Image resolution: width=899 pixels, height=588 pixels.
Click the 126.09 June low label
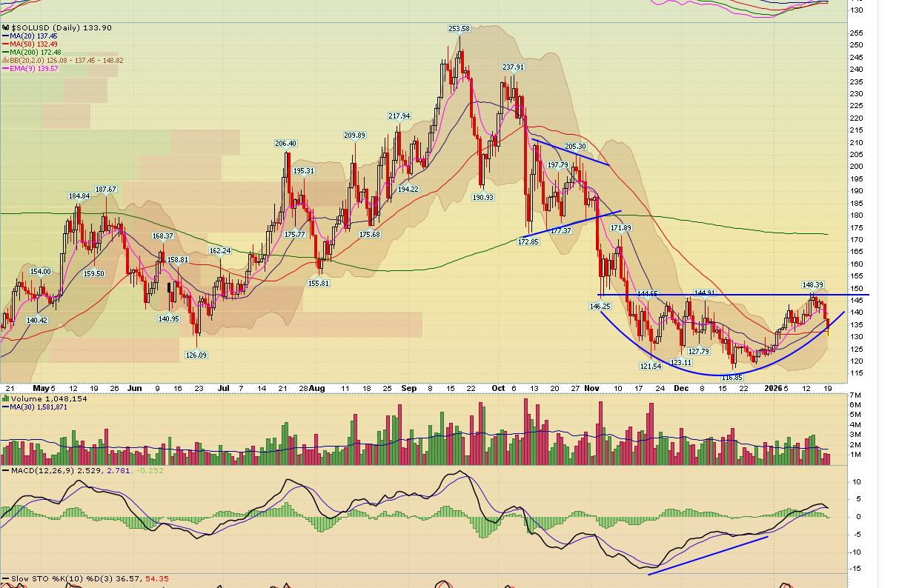point(196,355)
